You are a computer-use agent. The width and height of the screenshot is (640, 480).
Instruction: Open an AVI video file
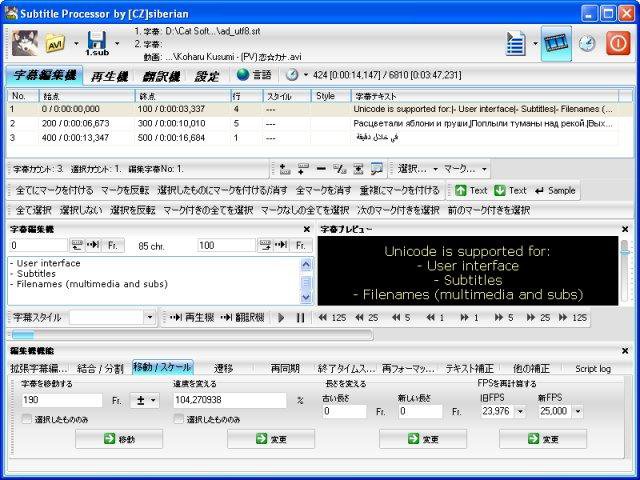[55, 43]
